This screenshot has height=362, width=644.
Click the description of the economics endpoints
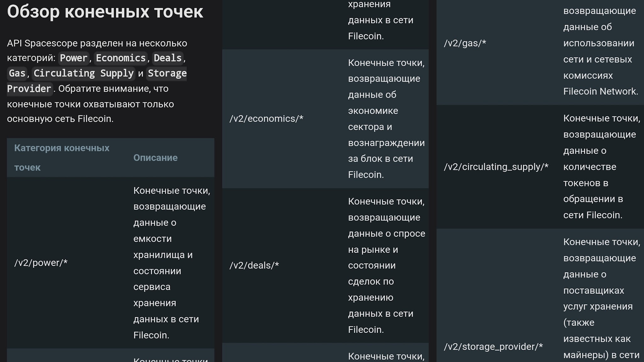tap(386, 119)
